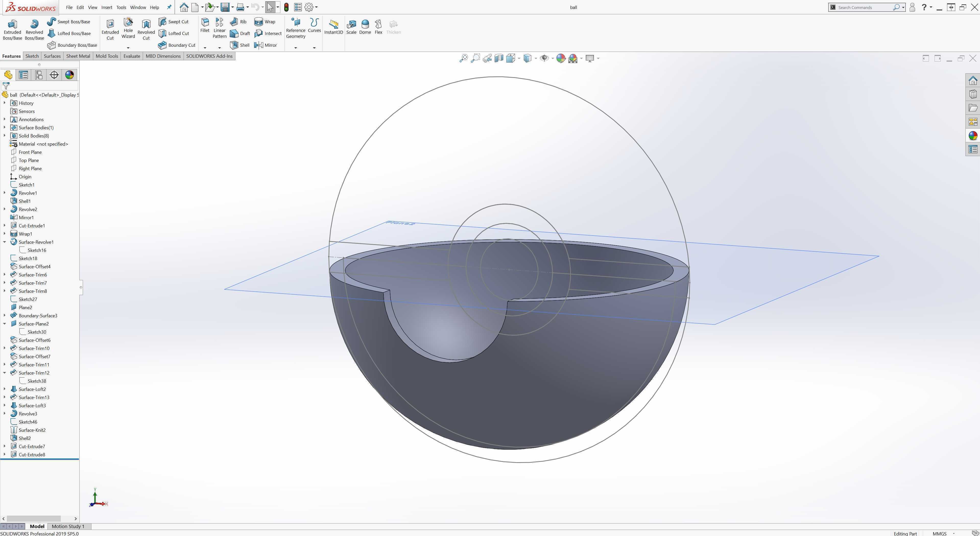Click the Rebuild traffic light icon
This screenshot has height=536, width=980.
point(286,7)
